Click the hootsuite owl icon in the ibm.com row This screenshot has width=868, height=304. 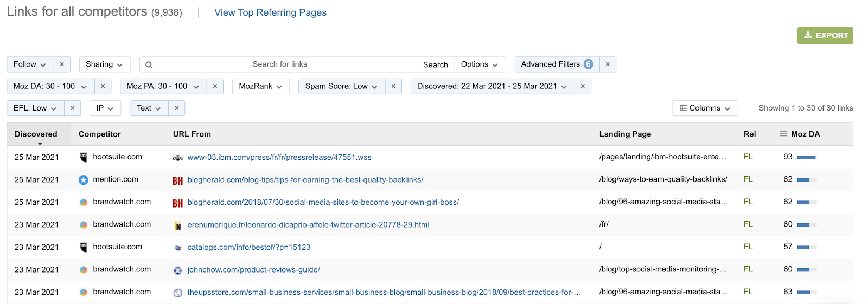point(84,157)
